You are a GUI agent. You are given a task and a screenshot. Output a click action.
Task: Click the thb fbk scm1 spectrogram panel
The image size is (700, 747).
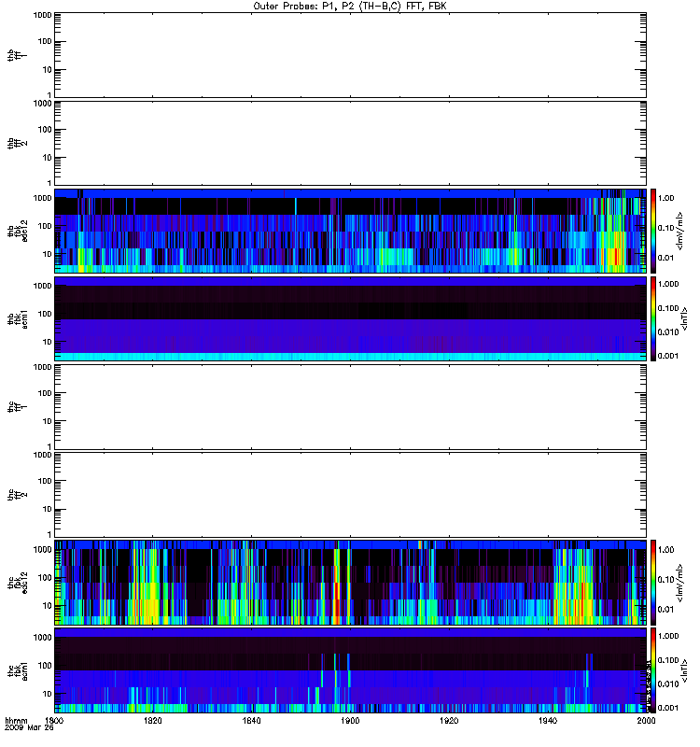pyautogui.click(x=350, y=318)
